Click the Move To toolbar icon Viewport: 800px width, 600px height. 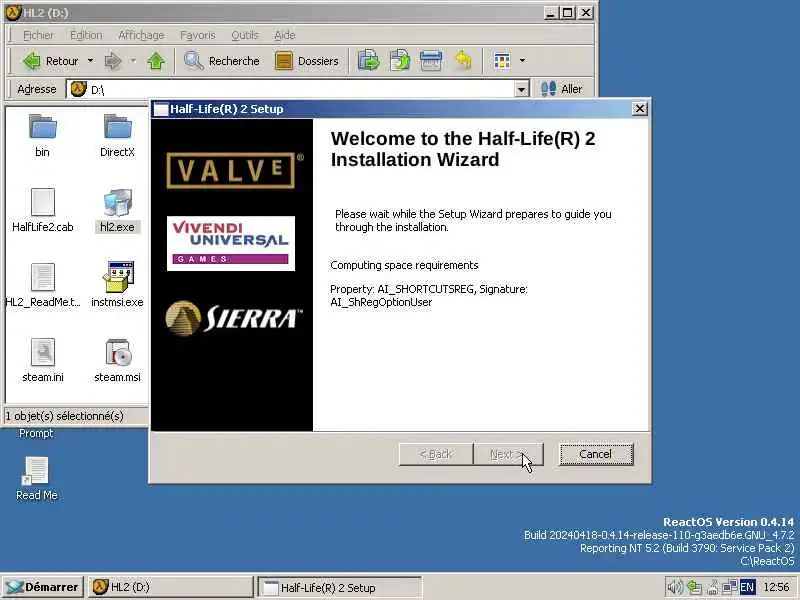point(368,61)
